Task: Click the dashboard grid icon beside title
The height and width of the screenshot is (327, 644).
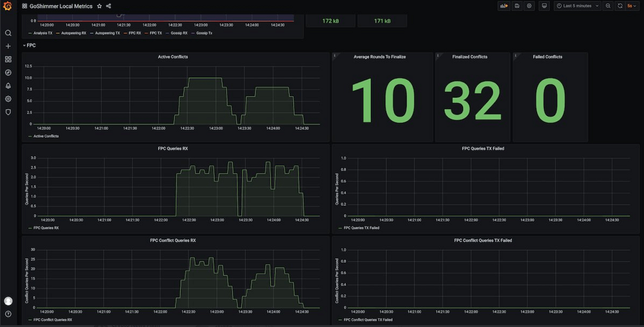Action: point(24,6)
